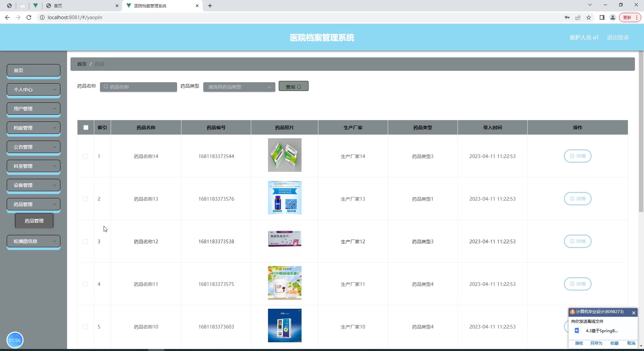Open the 药品类型 dropdown selector

tap(239, 87)
